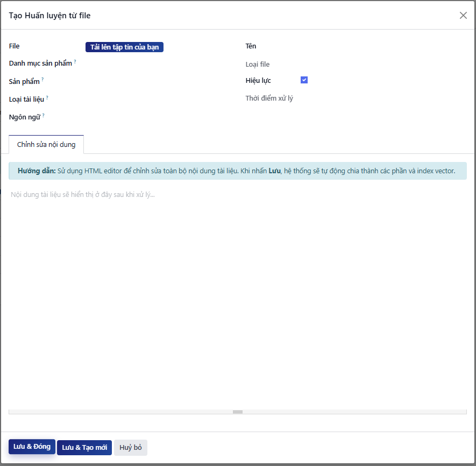Click help icon next to Sản phẩm
The image size is (476, 466).
42,80
